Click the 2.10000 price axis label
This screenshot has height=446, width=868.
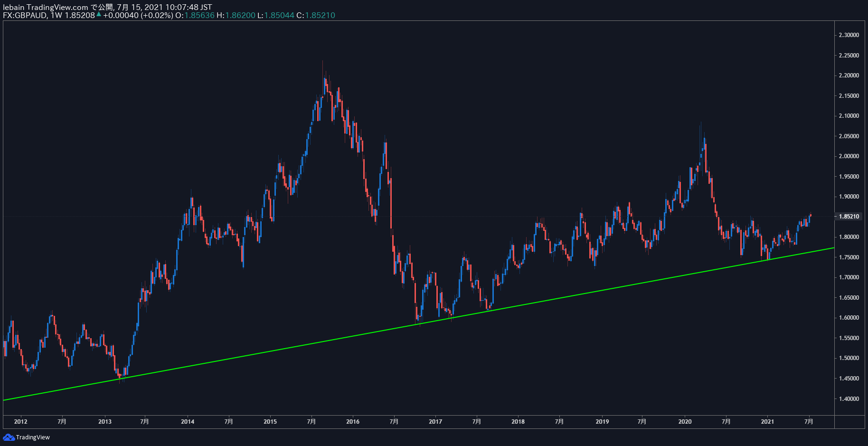849,116
